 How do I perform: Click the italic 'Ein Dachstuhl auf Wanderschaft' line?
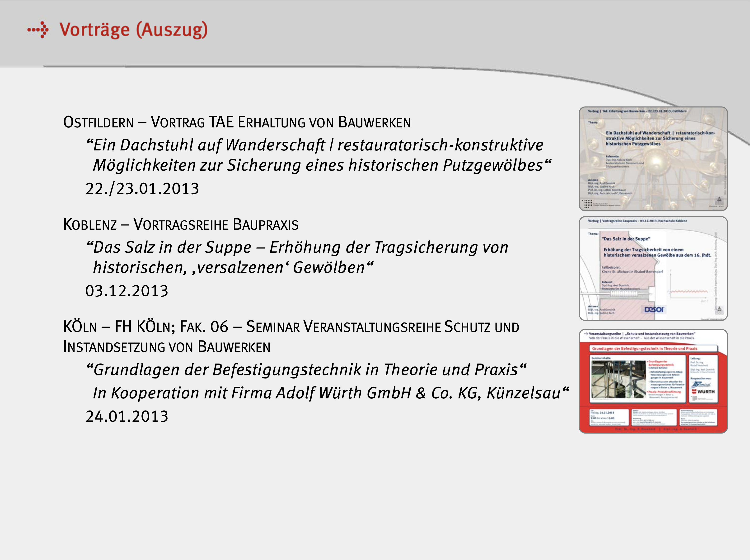(x=315, y=145)
